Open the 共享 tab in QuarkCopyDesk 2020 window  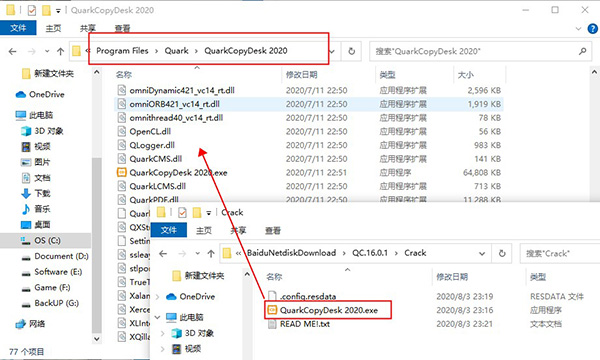pos(88,28)
